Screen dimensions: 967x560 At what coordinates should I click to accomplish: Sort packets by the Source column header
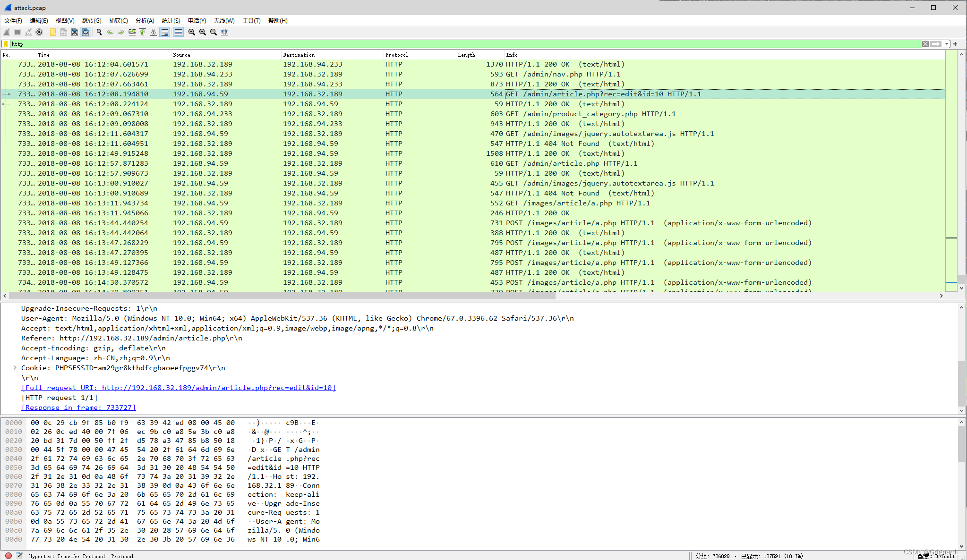226,55
